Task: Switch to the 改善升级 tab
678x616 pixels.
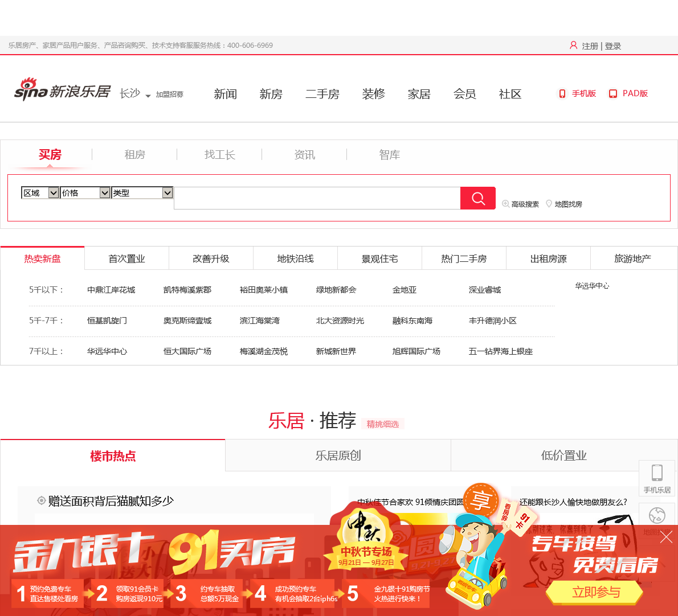Action: [211, 258]
